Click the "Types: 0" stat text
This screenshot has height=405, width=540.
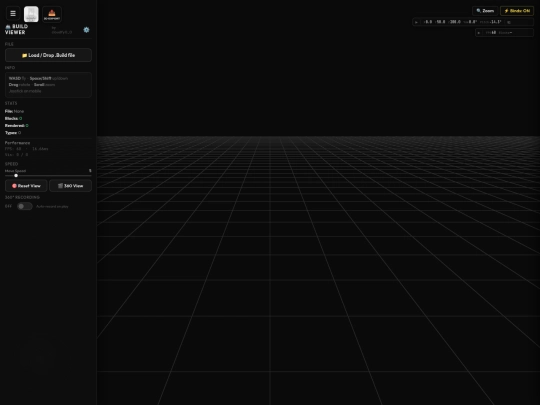(13, 133)
